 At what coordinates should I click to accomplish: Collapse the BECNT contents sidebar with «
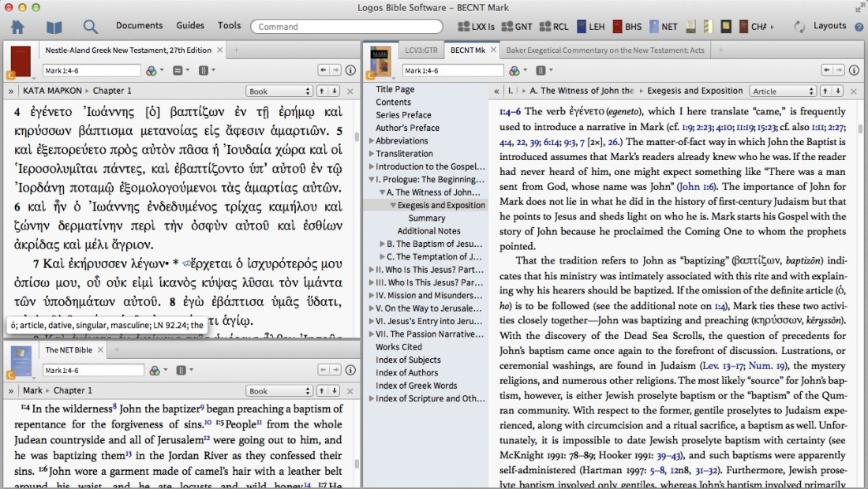(x=496, y=91)
